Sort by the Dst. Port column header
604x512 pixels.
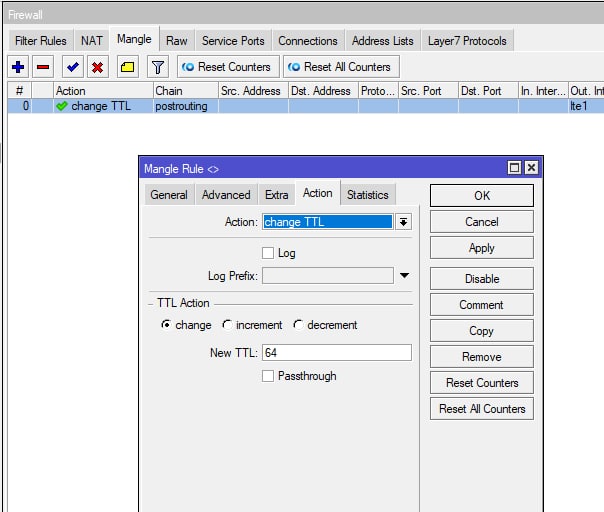488,91
